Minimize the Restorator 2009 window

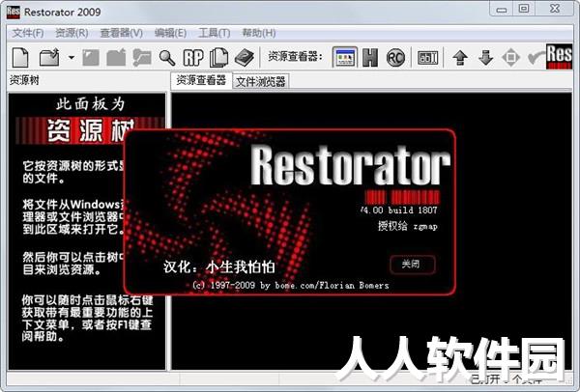tap(502, 9)
